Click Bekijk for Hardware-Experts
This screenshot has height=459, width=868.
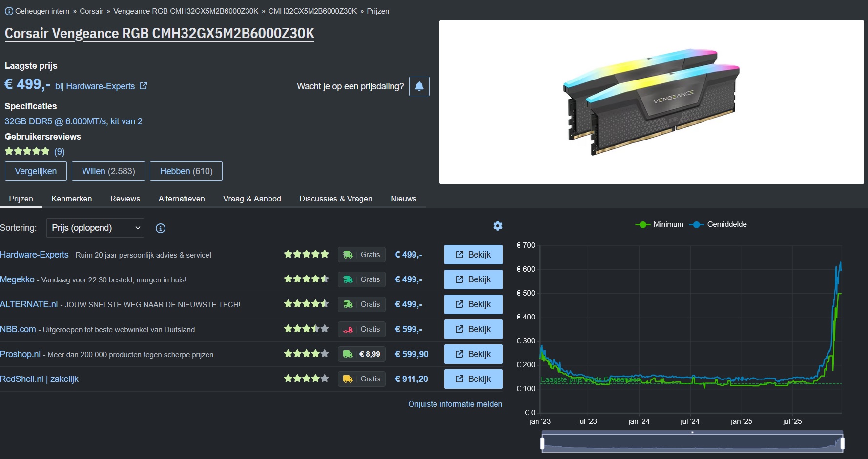(x=474, y=255)
